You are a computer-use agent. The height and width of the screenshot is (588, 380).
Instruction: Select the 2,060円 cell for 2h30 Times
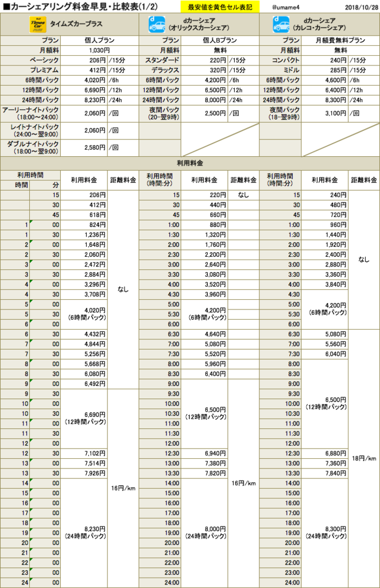[x=84, y=254]
